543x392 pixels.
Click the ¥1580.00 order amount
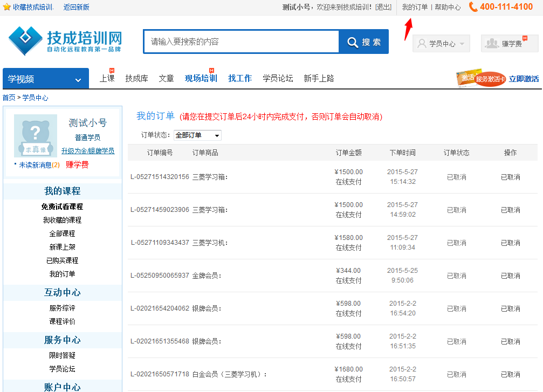click(x=349, y=238)
